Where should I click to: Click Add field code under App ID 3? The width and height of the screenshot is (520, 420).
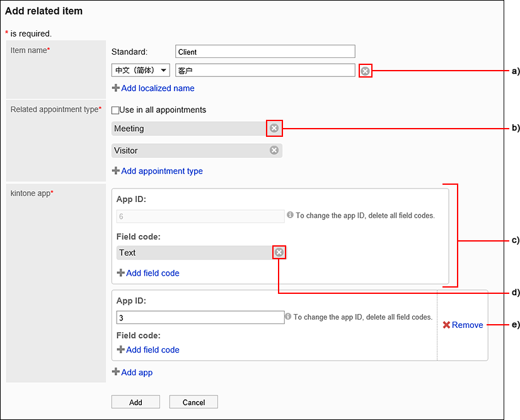click(153, 349)
